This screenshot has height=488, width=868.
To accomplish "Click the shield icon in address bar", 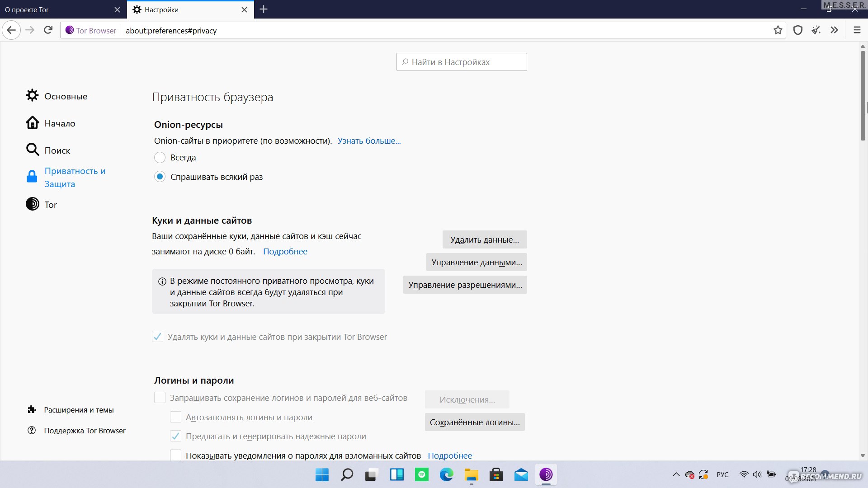I will [x=797, y=30].
